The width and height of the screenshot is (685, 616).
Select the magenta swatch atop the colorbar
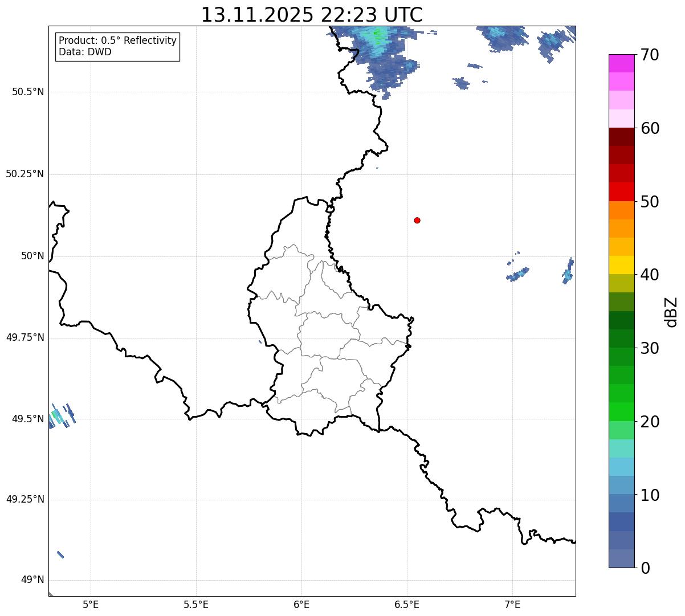coord(621,63)
